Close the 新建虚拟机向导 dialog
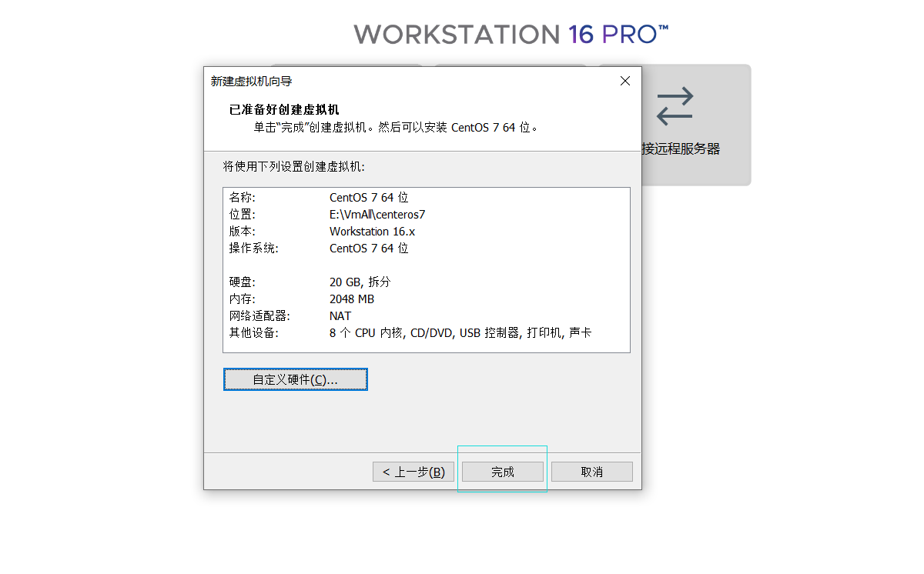924x574 pixels. (x=625, y=81)
